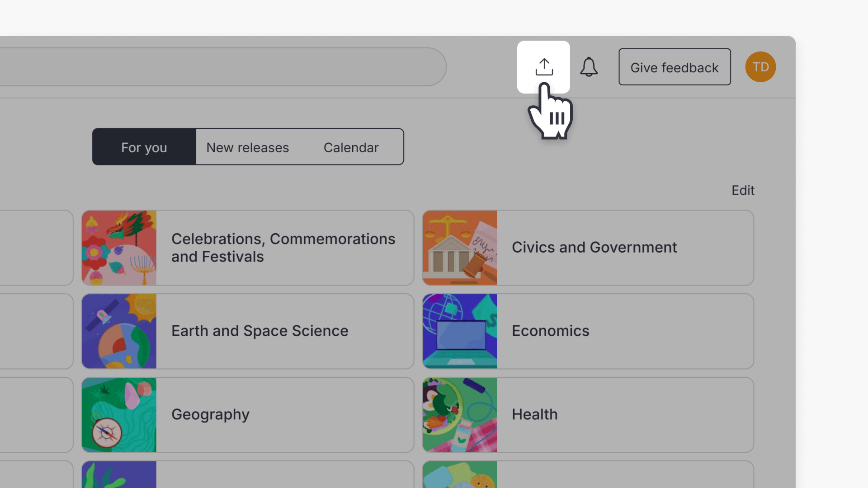This screenshot has height=488, width=868.
Task: Open the Calendar tab
Action: coord(351,147)
